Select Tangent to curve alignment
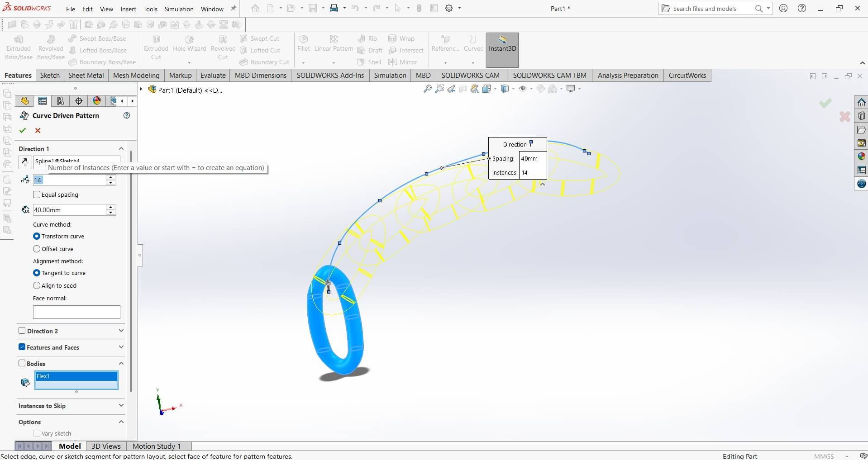Screen dimensions: 868x460 pos(37,273)
